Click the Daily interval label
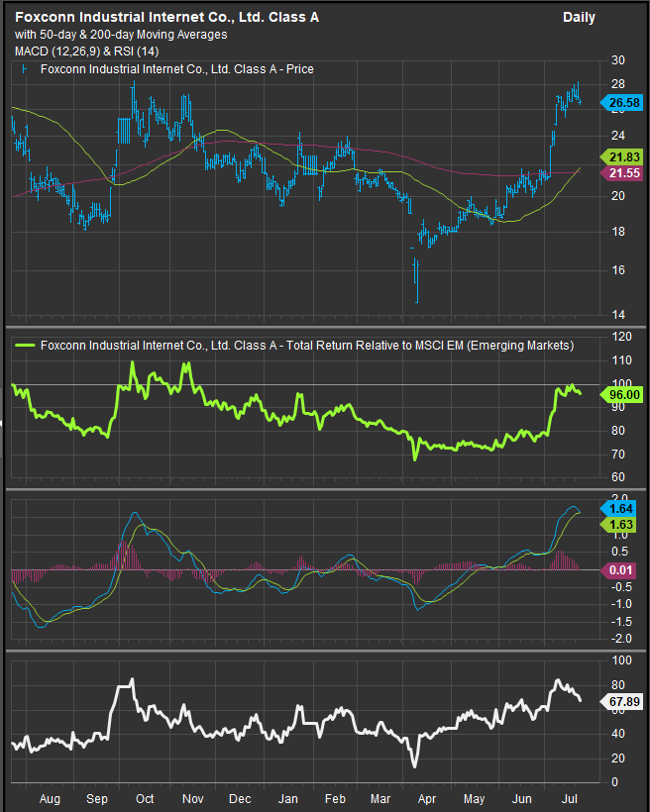 580,17
